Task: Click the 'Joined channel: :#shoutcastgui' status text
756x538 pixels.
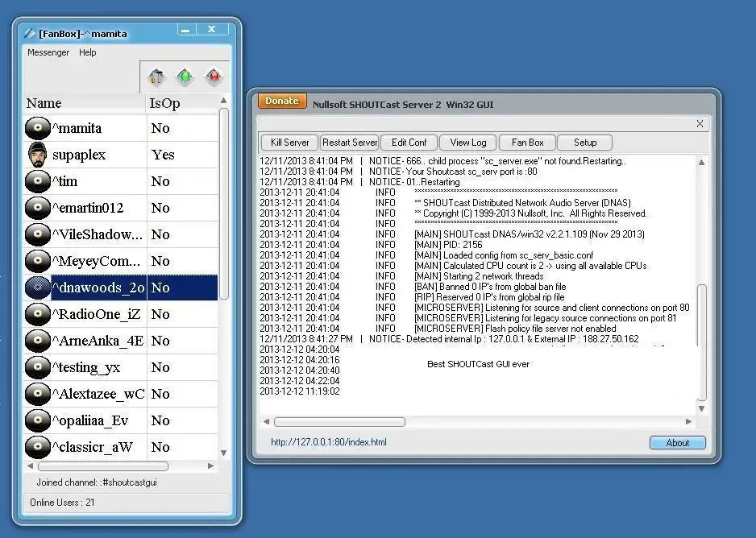Action: pyautogui.click(x=97, y=482)
